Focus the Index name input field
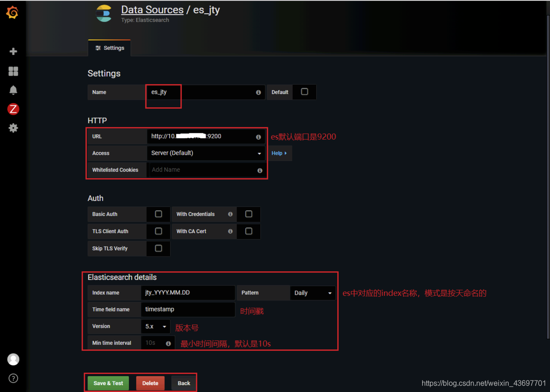The height and width of the screenshot is (392, 550). 188,293
